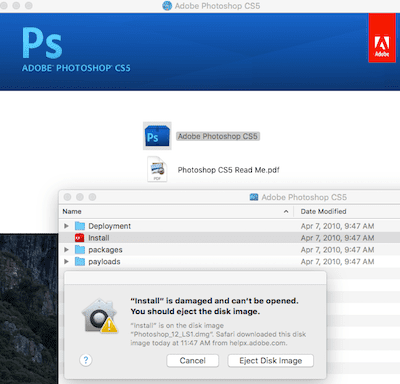Select the Deployment folder icon
Screen dimensions: 400x384
click(x=80, y=226)
